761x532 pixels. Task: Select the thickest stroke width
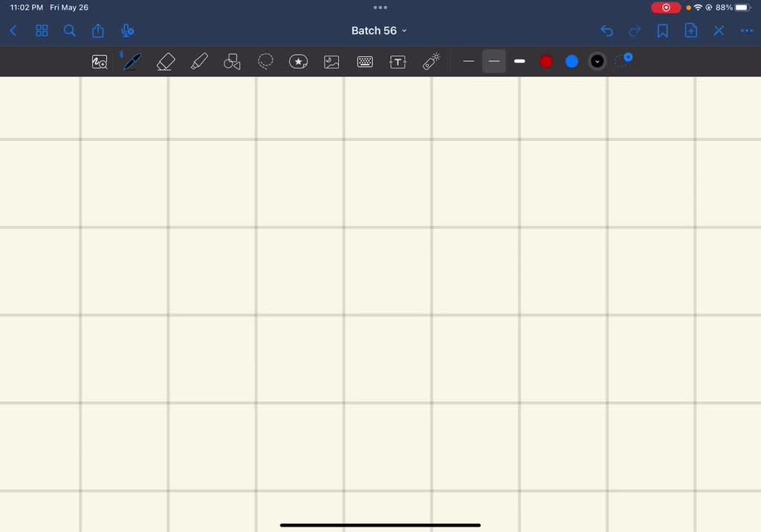pyautogui.click(x=519, y=61)
